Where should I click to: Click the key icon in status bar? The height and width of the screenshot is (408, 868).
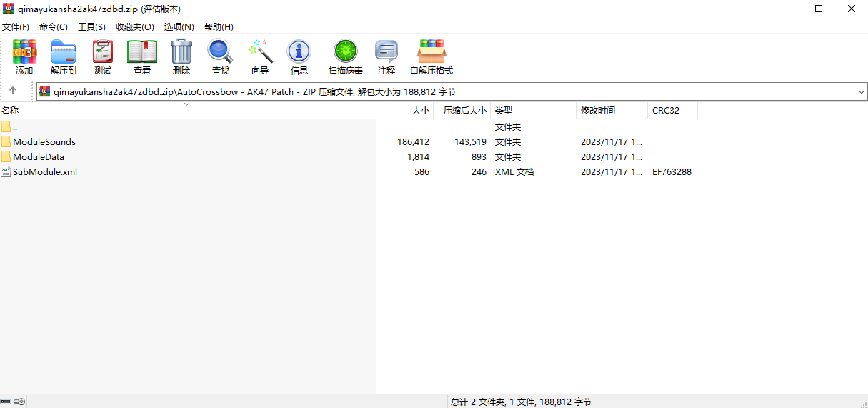point(19,402)
